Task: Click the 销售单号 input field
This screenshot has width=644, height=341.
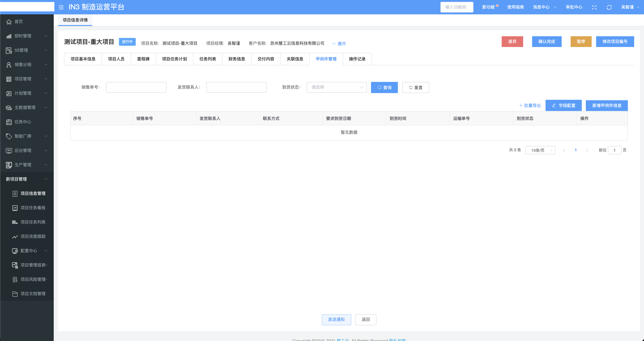Action: click(x=136, y=87)
